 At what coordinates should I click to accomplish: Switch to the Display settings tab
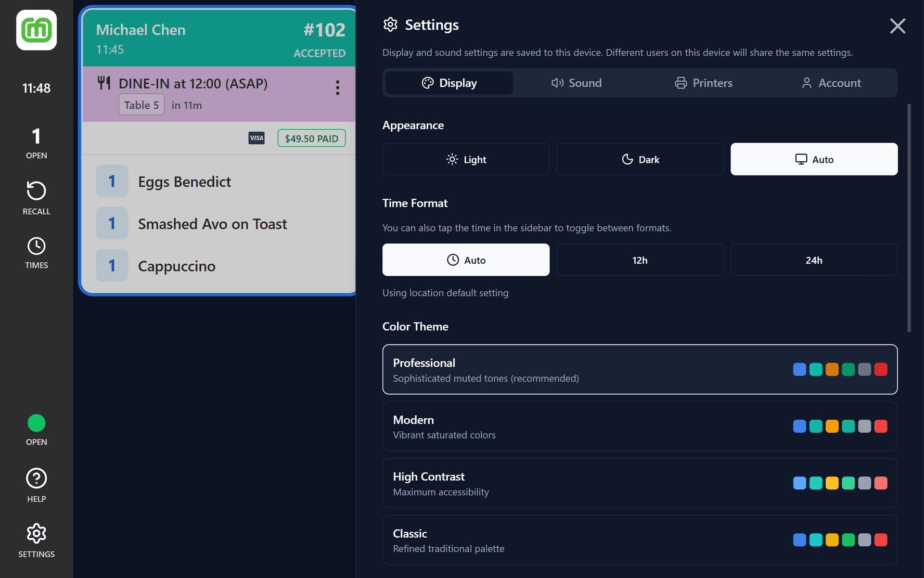click(448, 82)
